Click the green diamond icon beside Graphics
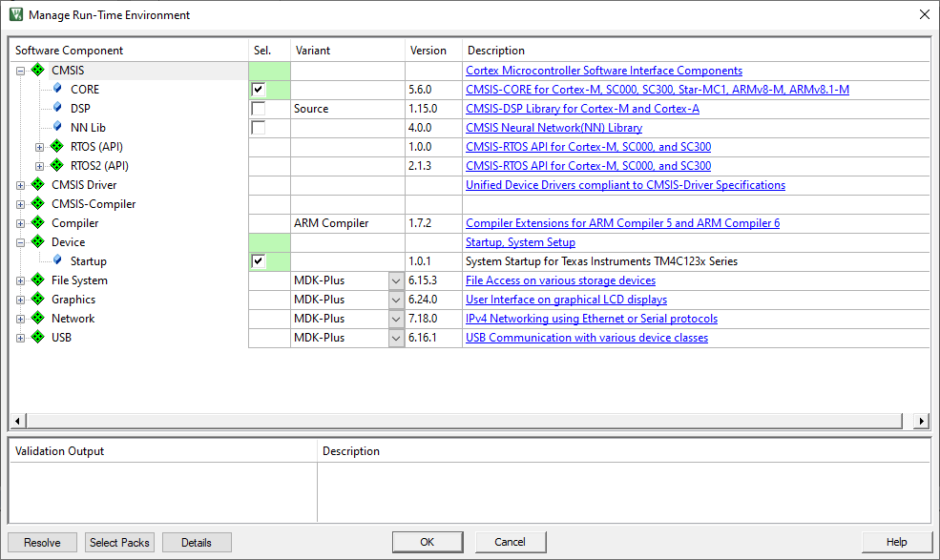 click(x=38, y=300)
